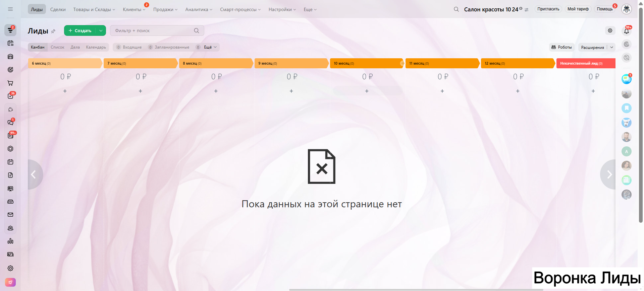
Task: Open kanban settings gear icon
Action: click(x=610, y=30)
